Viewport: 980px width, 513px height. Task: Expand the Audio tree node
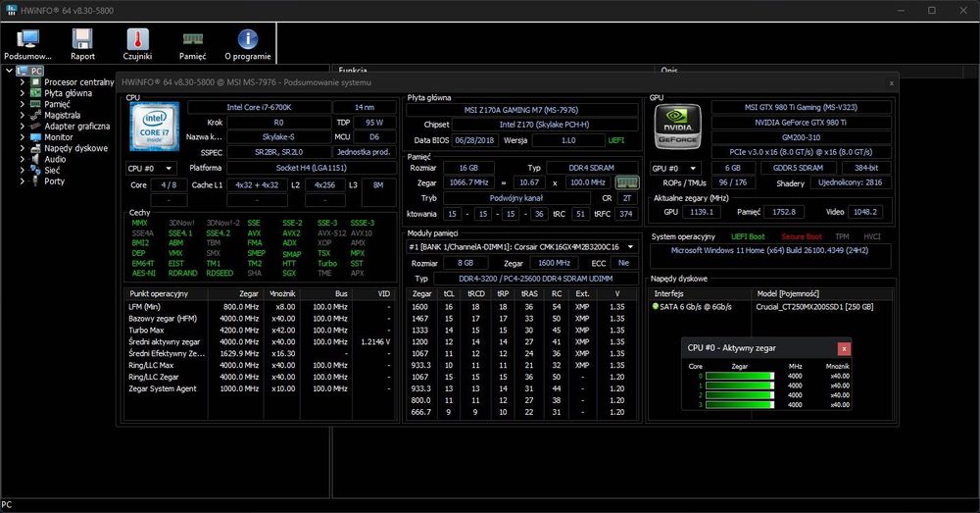pyautogui.click(x=23, y=159)
